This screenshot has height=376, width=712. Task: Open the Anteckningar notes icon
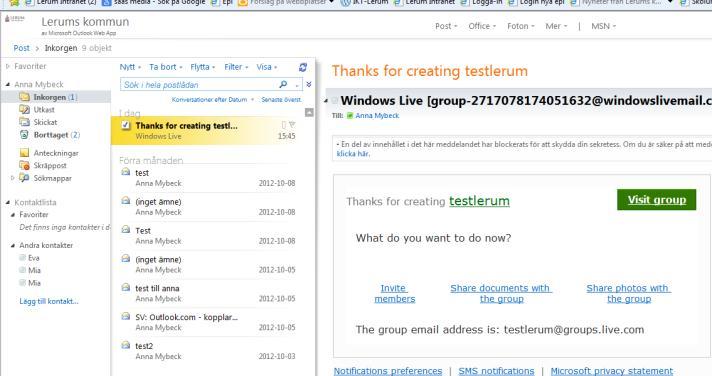pyautogui.click(x=25, y=153)
